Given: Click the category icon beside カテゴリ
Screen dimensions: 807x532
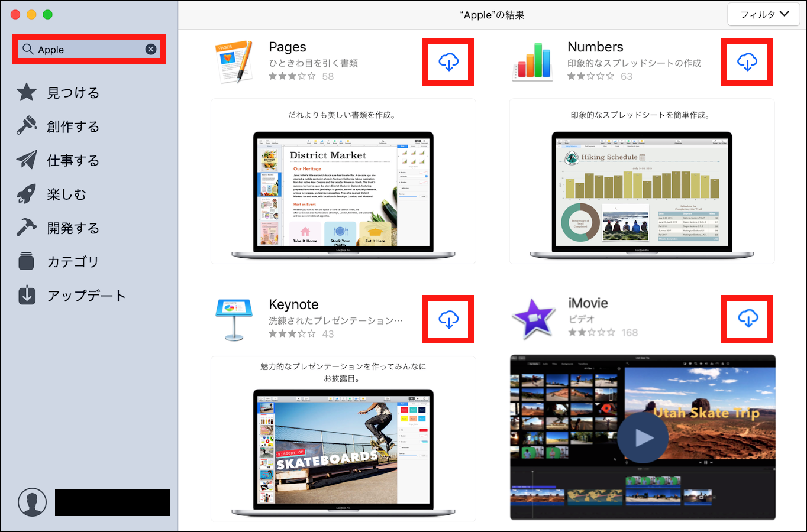Looking at the screenshot, I should (27, 261).
